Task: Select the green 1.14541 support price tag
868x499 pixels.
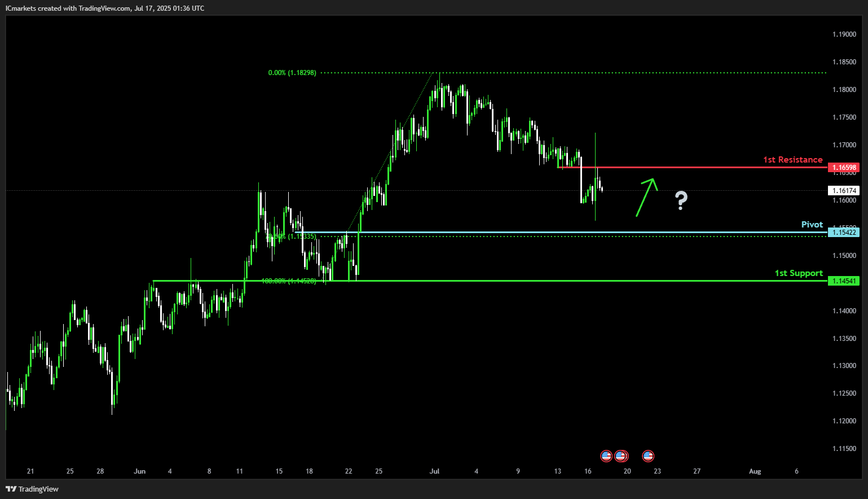Action: coord(844,281)
